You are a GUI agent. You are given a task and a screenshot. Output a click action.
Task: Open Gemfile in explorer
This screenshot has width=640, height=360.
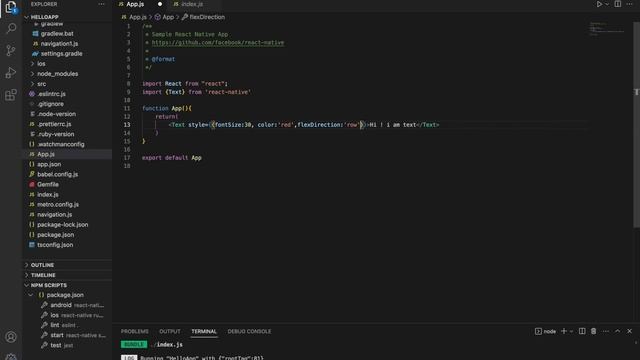click(x=47, y=184)
